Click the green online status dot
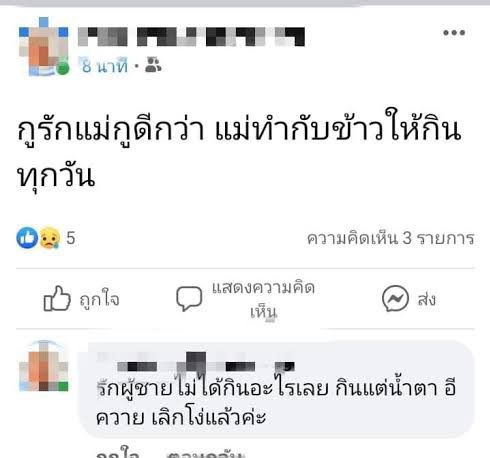This screenshot has width=490, height=458. 62,69
